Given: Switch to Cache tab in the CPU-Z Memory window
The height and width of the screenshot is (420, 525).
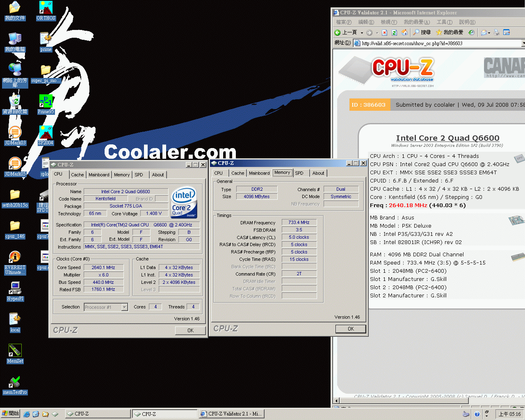Looking at the screenshot, I should coord(237,173).
